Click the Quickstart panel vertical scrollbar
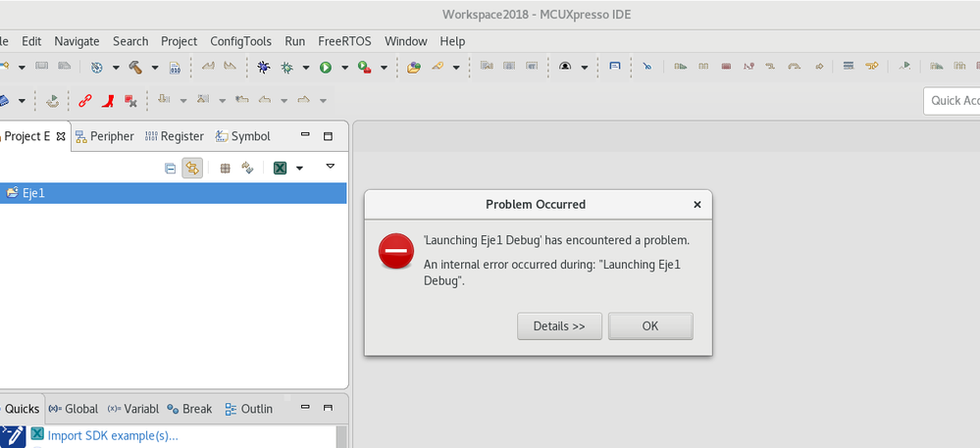The width and height of the screenshot is (980, 448). tap(341, 437)
